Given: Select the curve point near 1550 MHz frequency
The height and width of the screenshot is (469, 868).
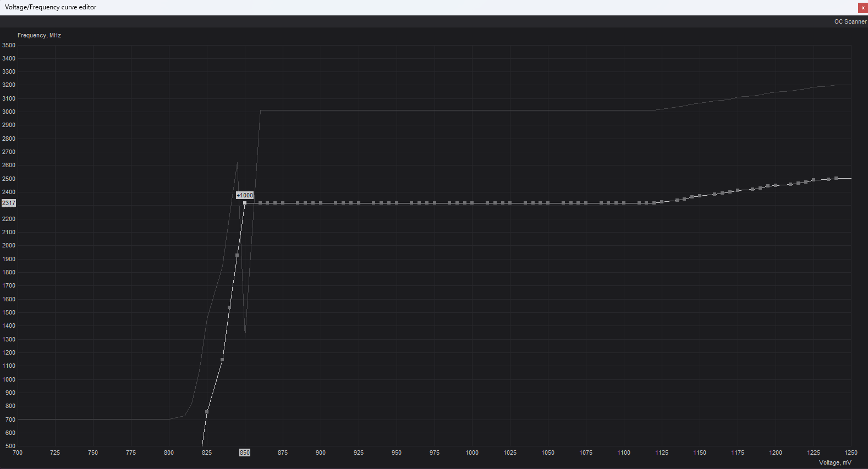Looking at the screenshot, I should [x=229, y=307].
